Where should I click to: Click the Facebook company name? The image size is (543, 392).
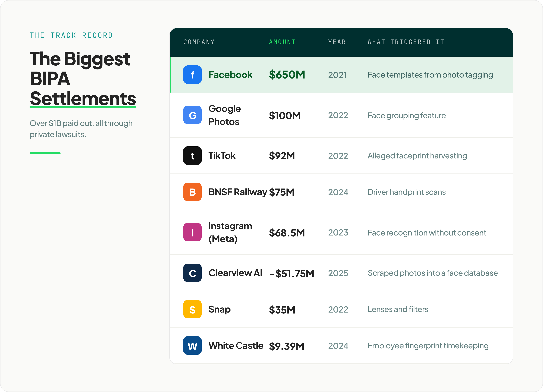pos(230,75)
